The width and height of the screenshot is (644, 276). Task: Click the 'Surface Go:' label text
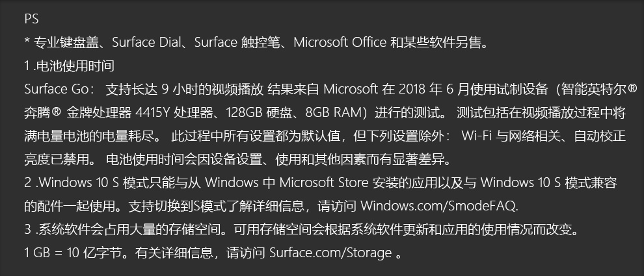pyautogui.click(x=60, y=89)
